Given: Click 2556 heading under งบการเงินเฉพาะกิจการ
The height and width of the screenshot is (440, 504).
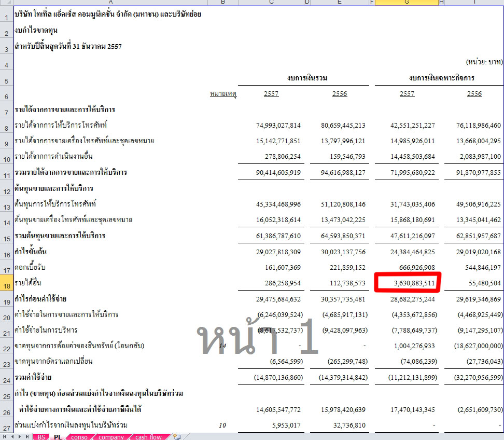Looking at the screenshot, I should click(474, 93).
